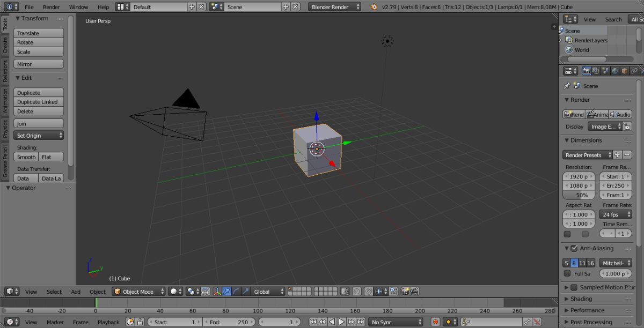Open the Help menu

pyautogui.click(x=104, y=7)
